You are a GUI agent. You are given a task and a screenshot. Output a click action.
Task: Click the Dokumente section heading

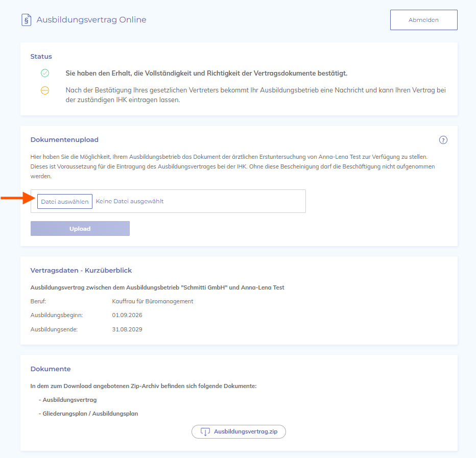point(51,369)
